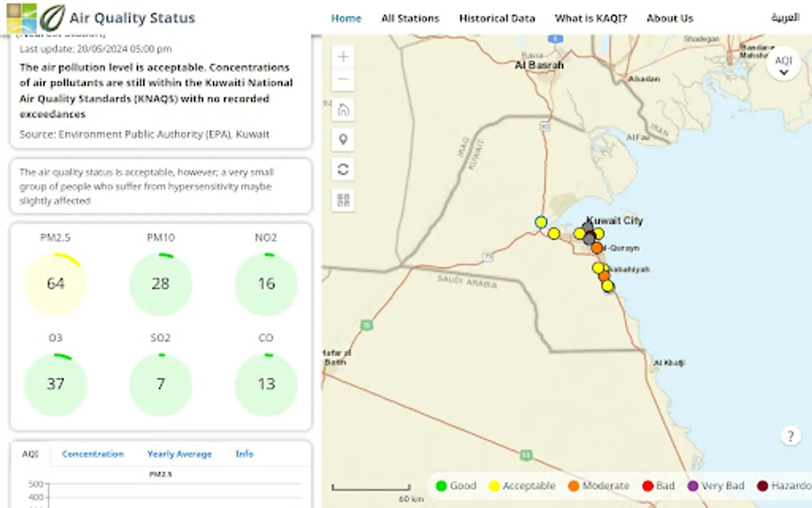812x508 pixels.
Task: Click the yellow Acceptable legend swatch
Action: (494, 486)
